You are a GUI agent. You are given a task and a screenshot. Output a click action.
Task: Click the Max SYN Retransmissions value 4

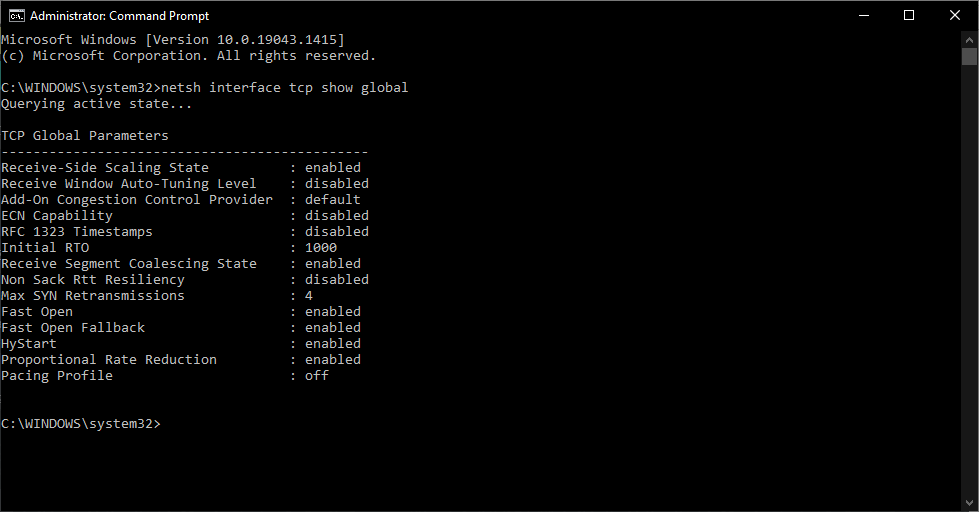point(308,296)
